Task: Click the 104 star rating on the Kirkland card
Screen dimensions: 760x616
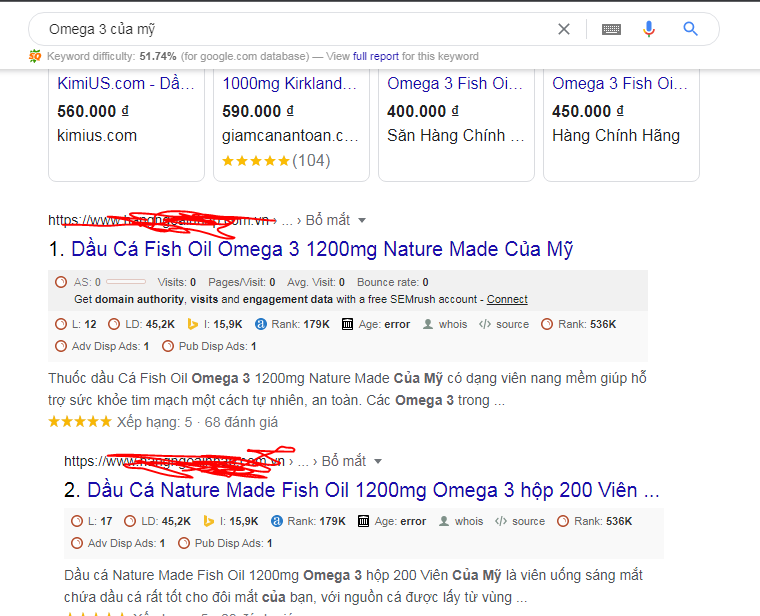Action: [x=276, y=160]
